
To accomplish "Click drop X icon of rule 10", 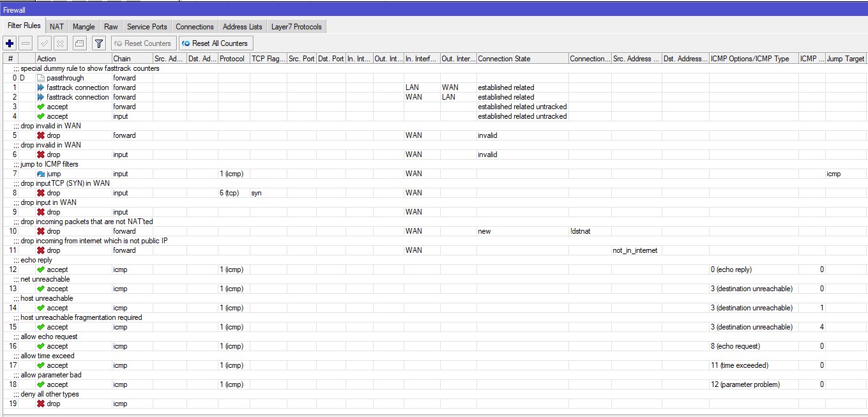I will pyautogui.click(x=41, y=231).
